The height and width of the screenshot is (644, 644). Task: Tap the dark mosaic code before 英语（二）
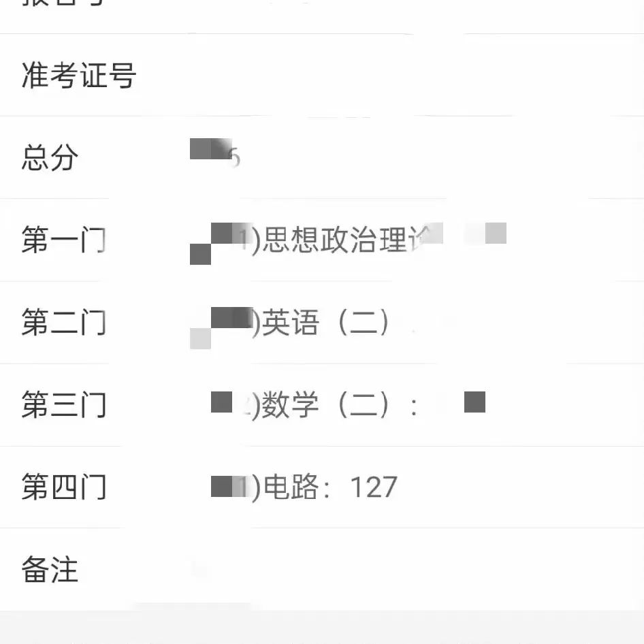point(231,317)
